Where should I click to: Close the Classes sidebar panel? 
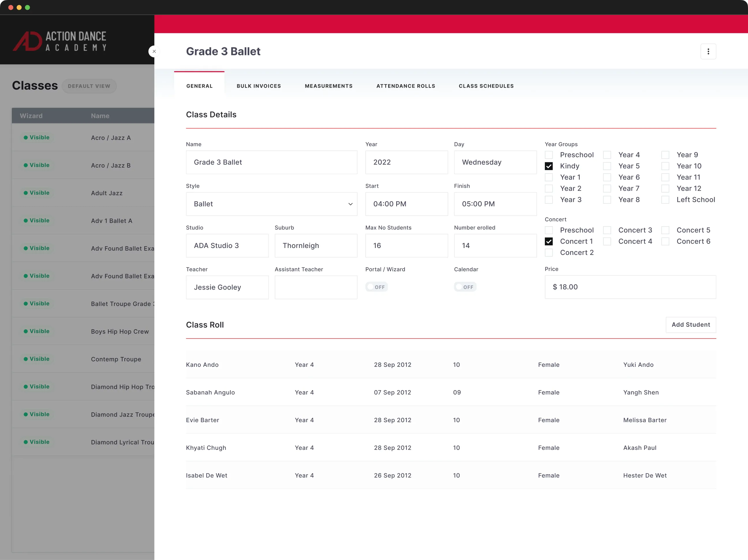[x=154, y=51]
